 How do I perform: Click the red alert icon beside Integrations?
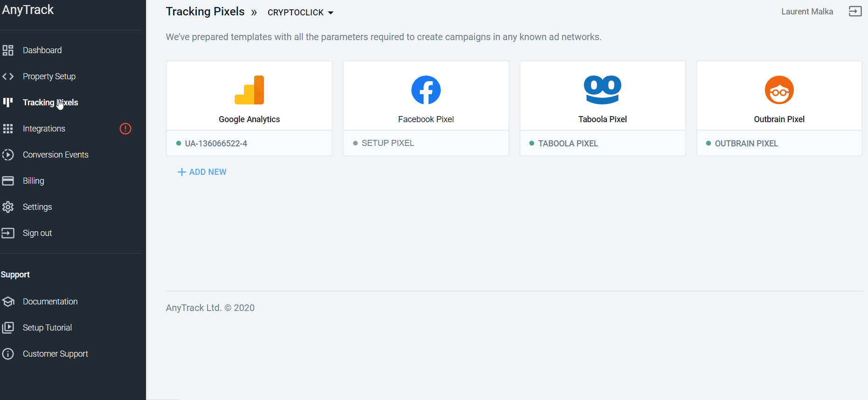[x=125, y=129]
